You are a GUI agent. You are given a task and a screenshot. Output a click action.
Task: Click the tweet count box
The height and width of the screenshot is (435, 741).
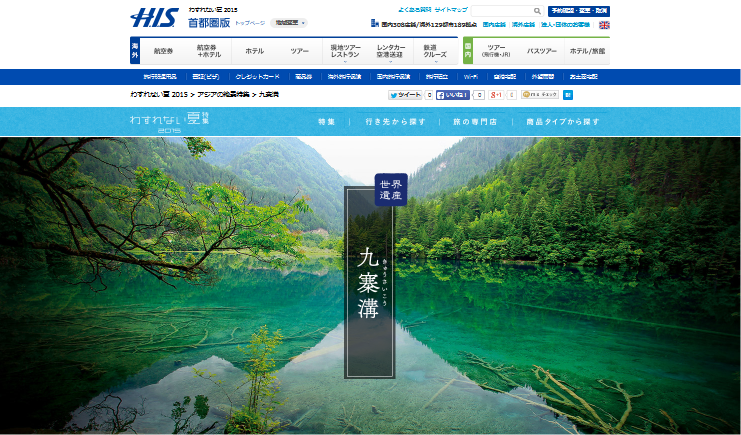coord(429,95)
